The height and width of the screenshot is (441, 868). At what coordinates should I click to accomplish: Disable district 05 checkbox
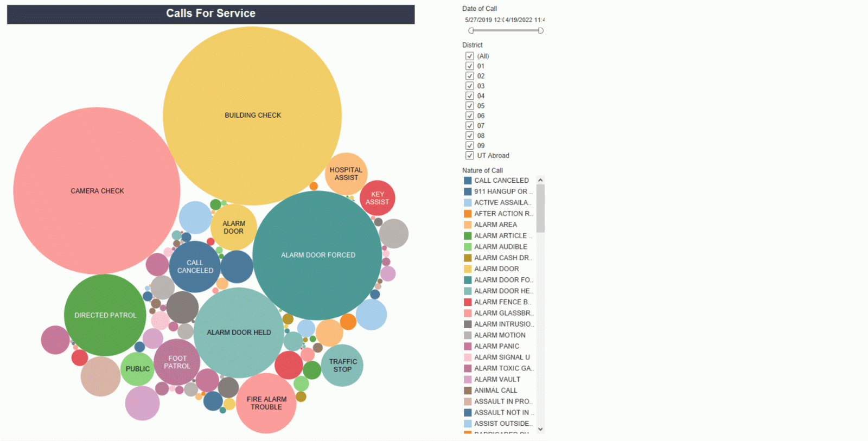click(x=470, y=106)
